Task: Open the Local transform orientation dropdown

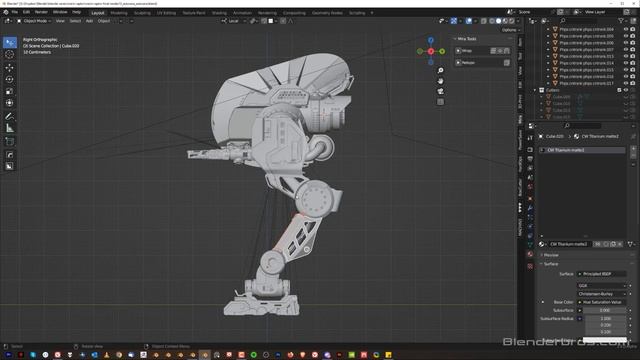Action: 233,21
